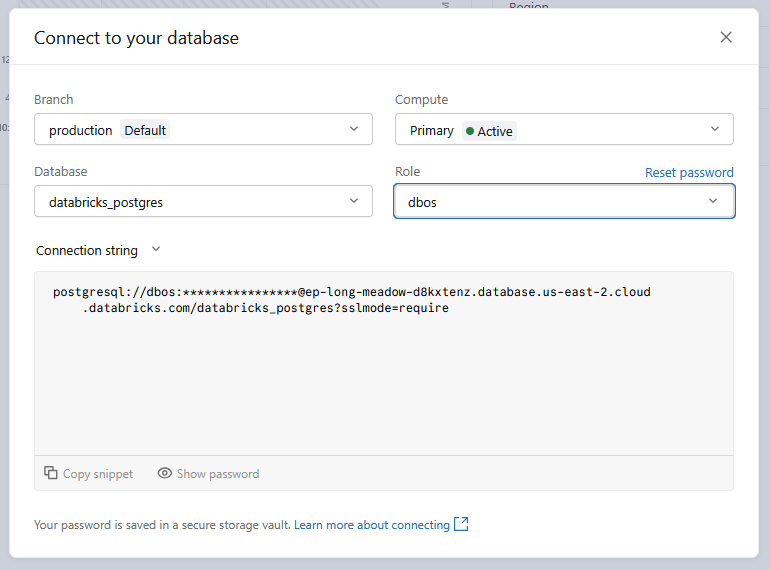Click the chevron in the Database selector
The image size is (770, 570).
tap(354, 201)
